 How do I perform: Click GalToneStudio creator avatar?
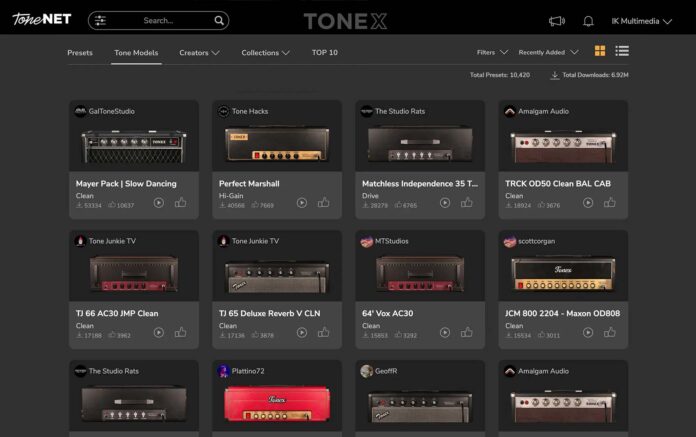pyautogui.click(x=80, y=111)
